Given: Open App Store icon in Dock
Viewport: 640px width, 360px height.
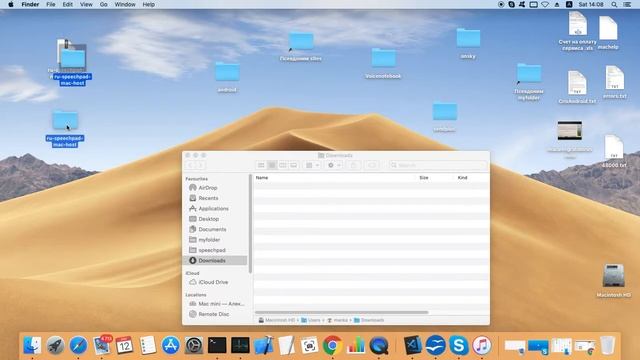Looking at the screenshot, I should tap(171, 345).
